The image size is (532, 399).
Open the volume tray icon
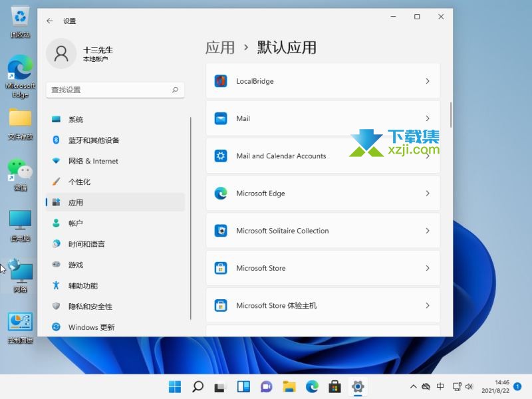click(469, 386)
